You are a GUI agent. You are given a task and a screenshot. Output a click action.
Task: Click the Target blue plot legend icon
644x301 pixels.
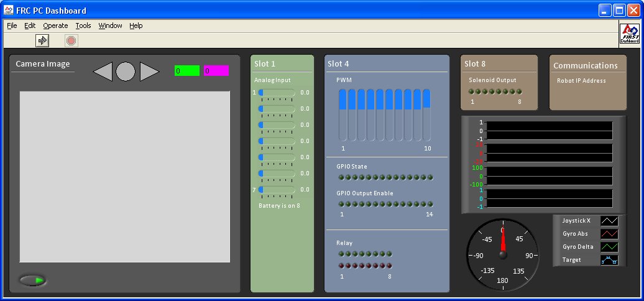(609, 260)
